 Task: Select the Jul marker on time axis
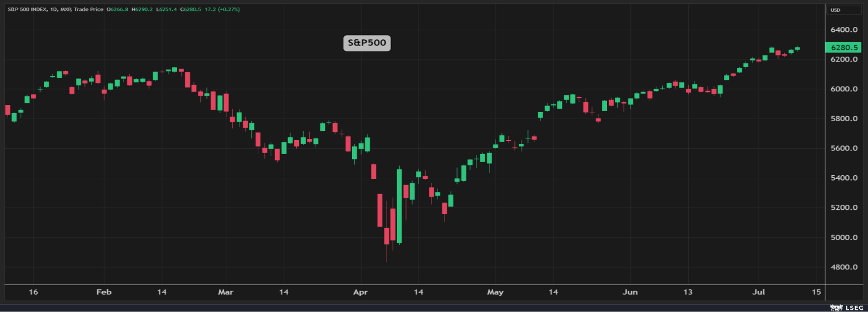[x=759, y=292]
